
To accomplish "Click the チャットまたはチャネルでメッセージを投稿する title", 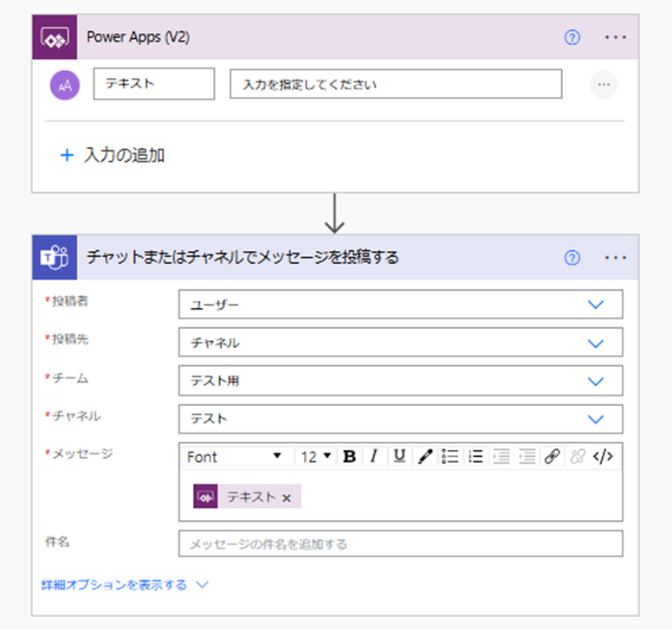I will point(242,257).
